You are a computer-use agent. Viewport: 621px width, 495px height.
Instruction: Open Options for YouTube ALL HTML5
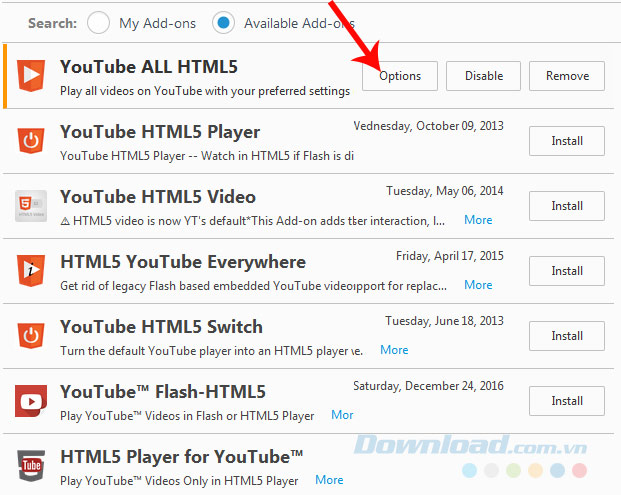coord(400,76)
